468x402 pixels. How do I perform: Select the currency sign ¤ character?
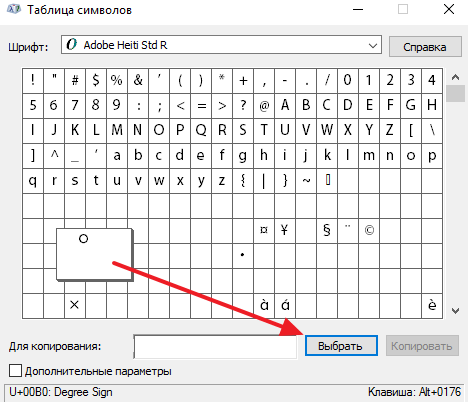(264, 231)
